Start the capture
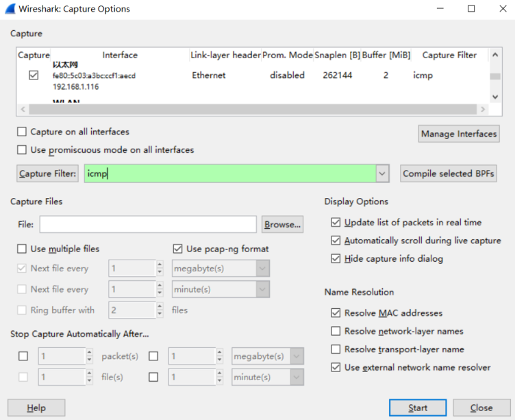 (418, 408)
